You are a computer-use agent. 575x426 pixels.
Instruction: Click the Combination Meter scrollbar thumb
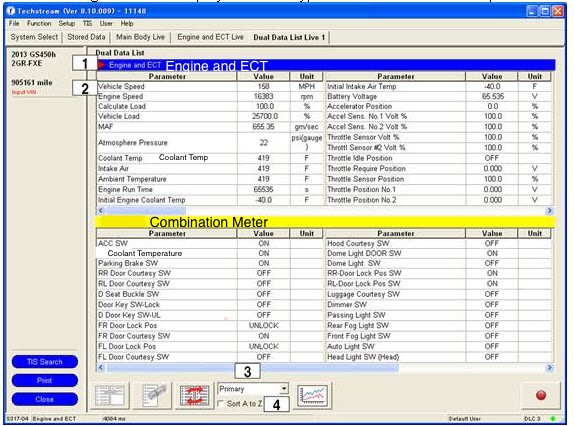(253, 367)
